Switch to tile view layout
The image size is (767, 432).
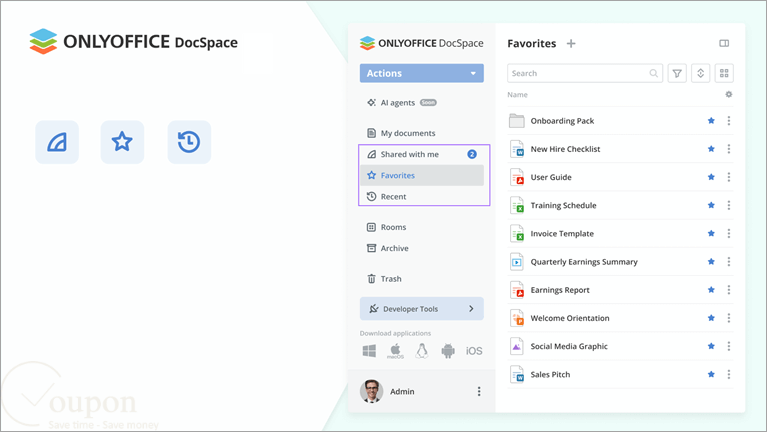[x=724, y=73]
